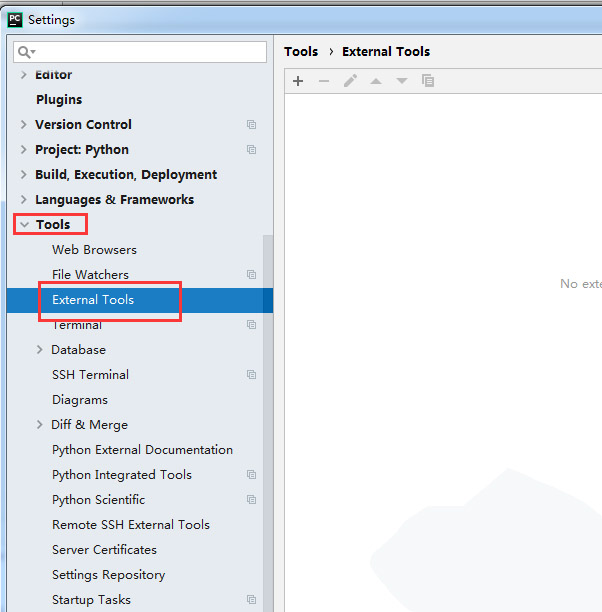Click project-level icon beside Startup Tasks
602x612 pixels.
251,600
